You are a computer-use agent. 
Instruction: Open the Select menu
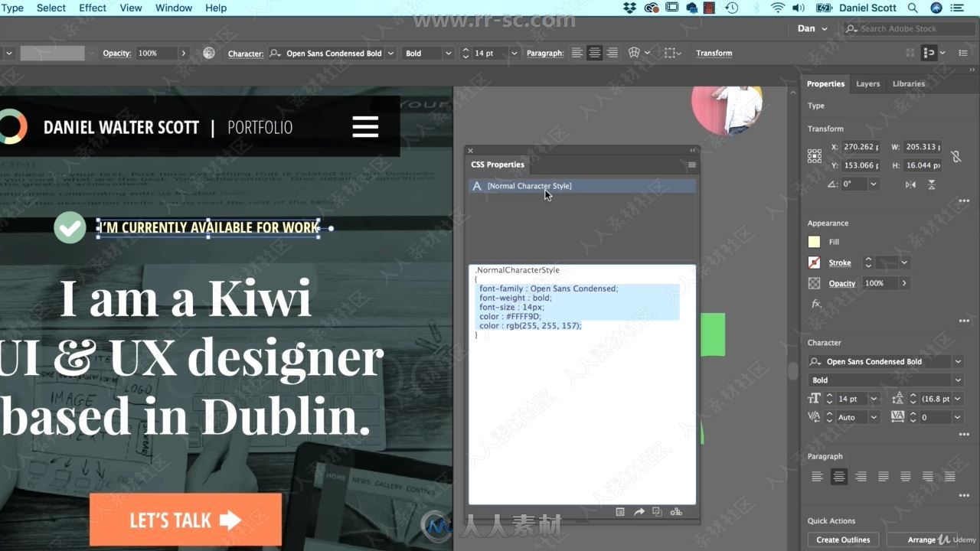click(x=51, y=8)
